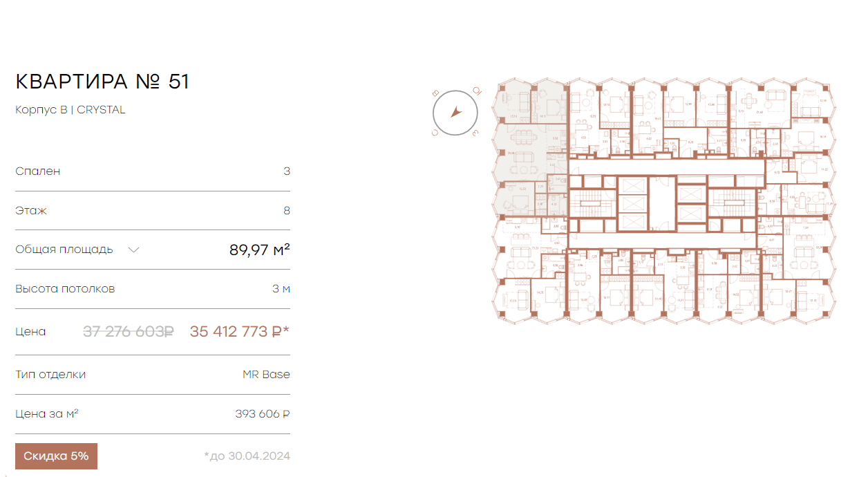Select the highlighted apartment 51 on plan
The width and height of the screenshot is (868, 477).
pyautogui.click(x=530, y=148)
